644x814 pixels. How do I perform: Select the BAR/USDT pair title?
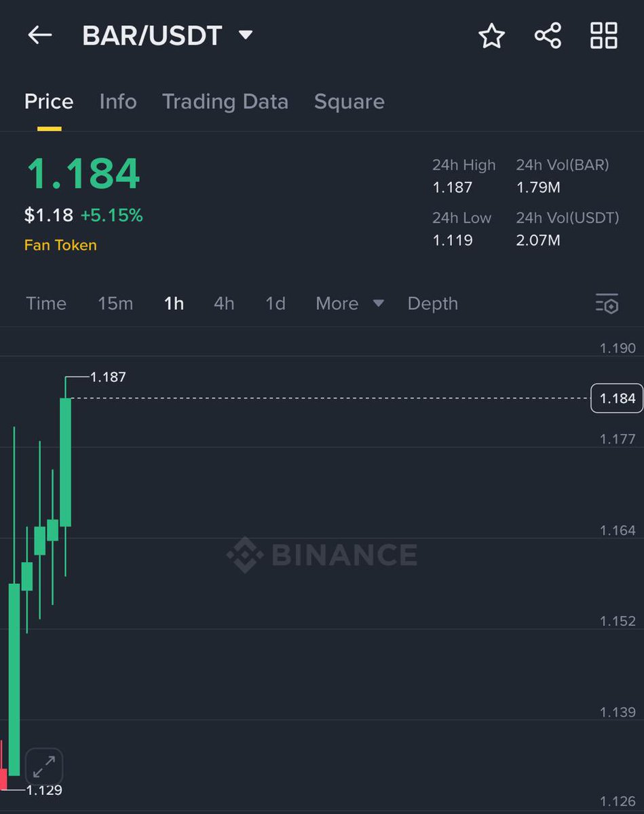coord(152,35)
